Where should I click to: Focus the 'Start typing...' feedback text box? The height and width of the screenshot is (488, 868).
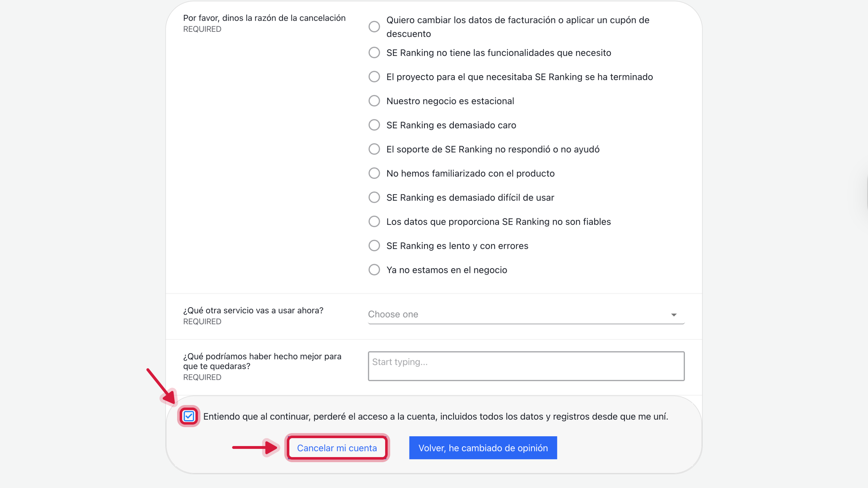(x=526, y=366)
